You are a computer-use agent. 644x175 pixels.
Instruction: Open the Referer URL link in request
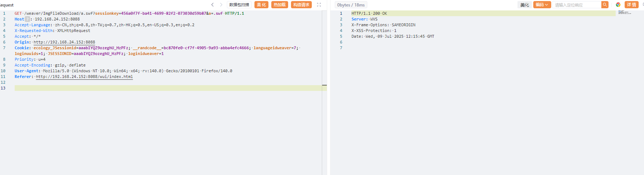[x=84, y=77]
